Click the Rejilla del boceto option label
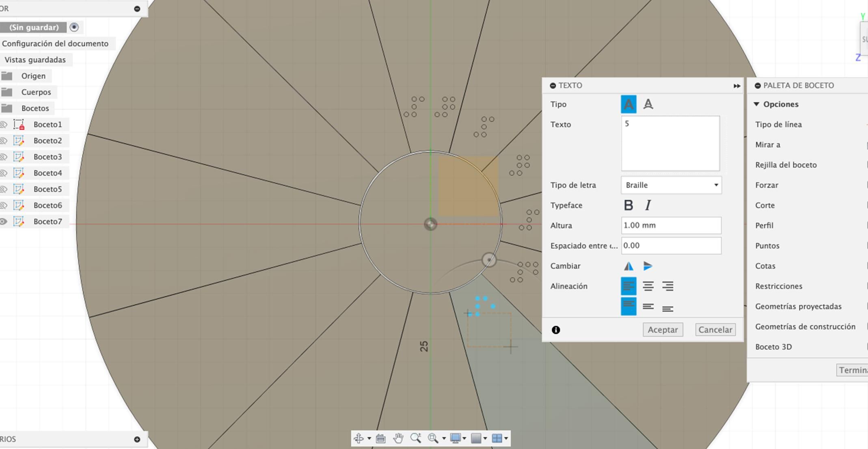 coord(786,165)
